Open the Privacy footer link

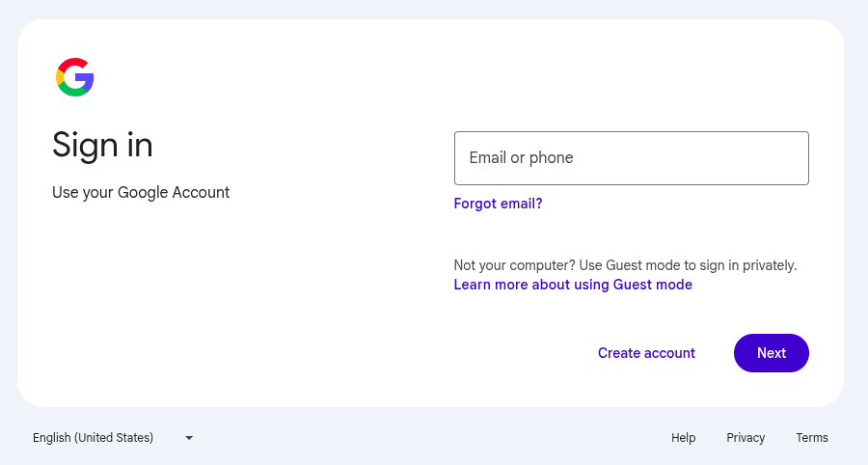pyautogui.click(x=746, y=438)
